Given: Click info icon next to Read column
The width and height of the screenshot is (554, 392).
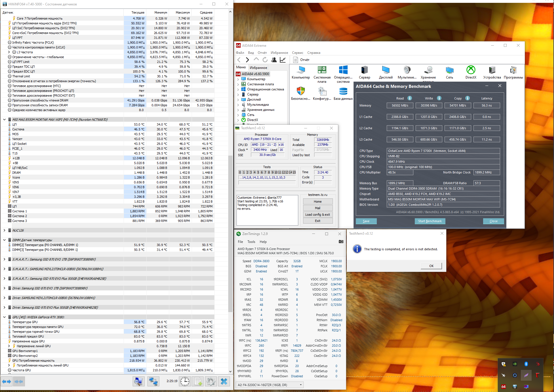Looking at the screenshot, I should (x=409, y=98).
